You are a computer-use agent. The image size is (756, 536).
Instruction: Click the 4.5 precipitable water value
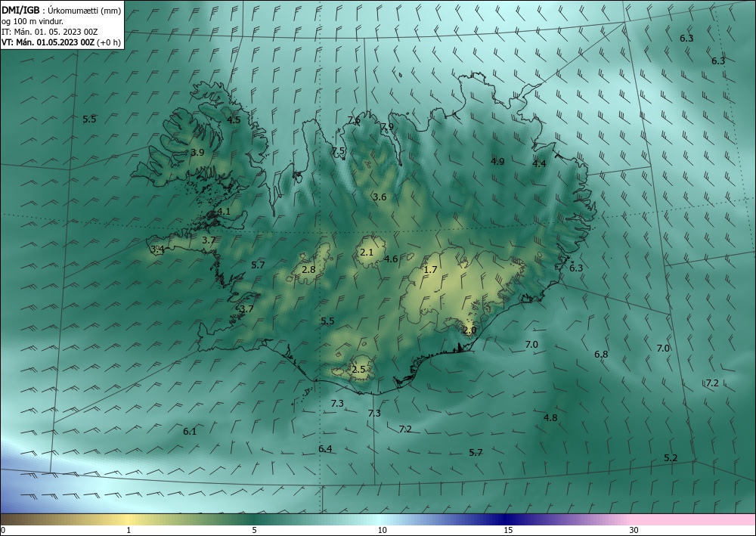[x=234, y=119]
